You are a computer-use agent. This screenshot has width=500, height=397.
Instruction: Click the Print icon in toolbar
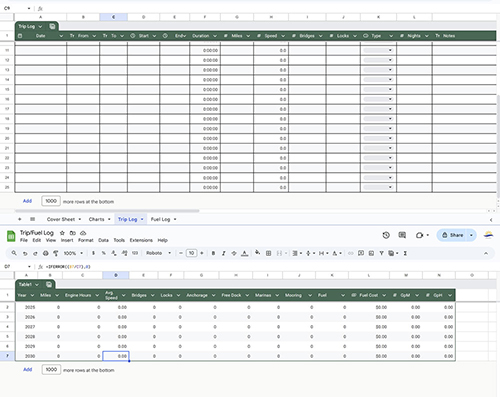pos(46,253)
